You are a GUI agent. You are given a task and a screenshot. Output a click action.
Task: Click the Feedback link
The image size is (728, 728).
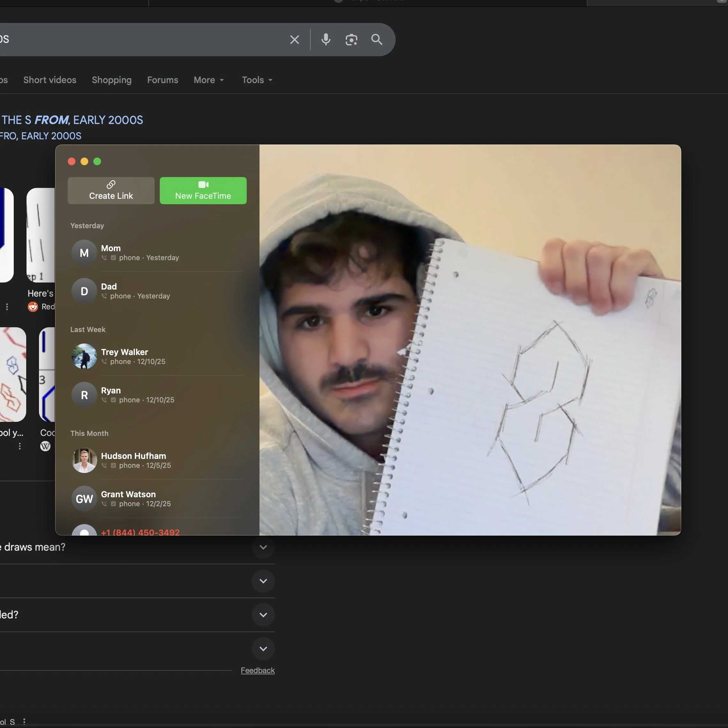coord(257,670)
